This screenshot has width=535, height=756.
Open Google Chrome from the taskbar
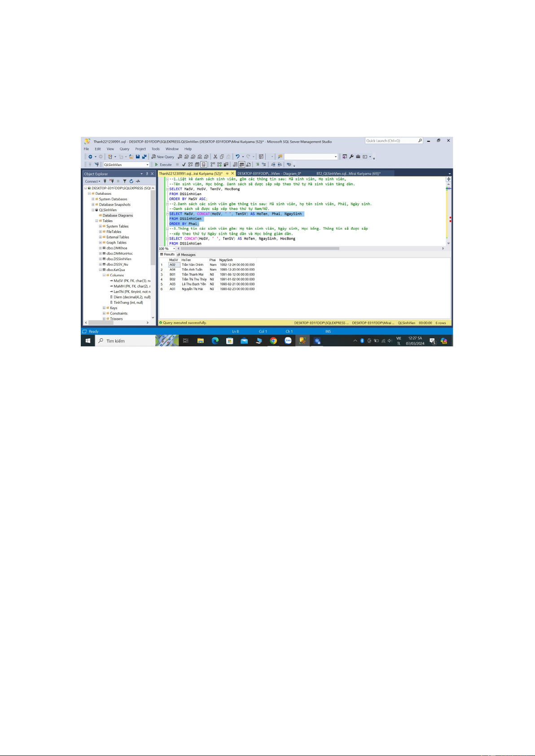pos(273,341)
